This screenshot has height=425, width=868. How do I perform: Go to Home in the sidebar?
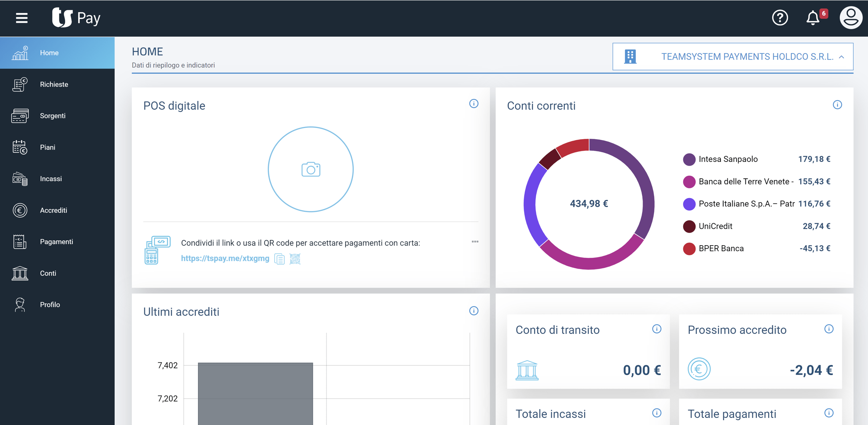point(57,53)
